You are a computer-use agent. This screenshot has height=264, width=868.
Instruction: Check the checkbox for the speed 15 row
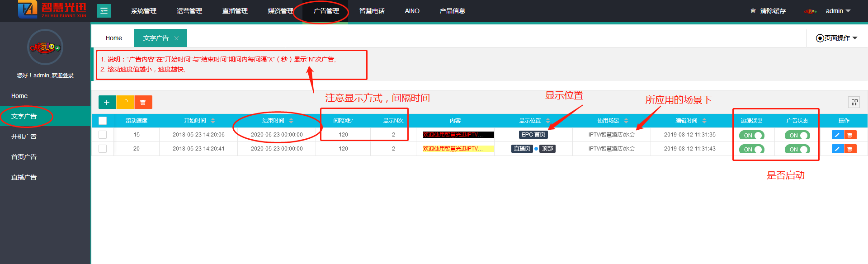pyautogui.click(x=103, y=135)
